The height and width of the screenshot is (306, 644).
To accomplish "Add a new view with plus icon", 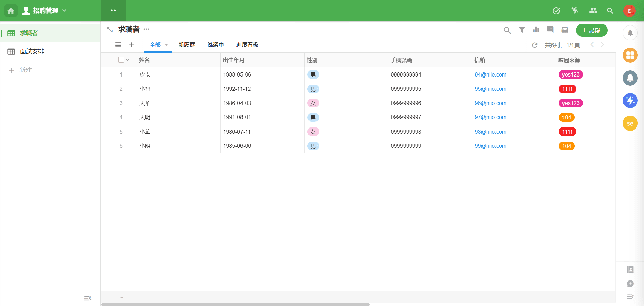I will point(131,45).
